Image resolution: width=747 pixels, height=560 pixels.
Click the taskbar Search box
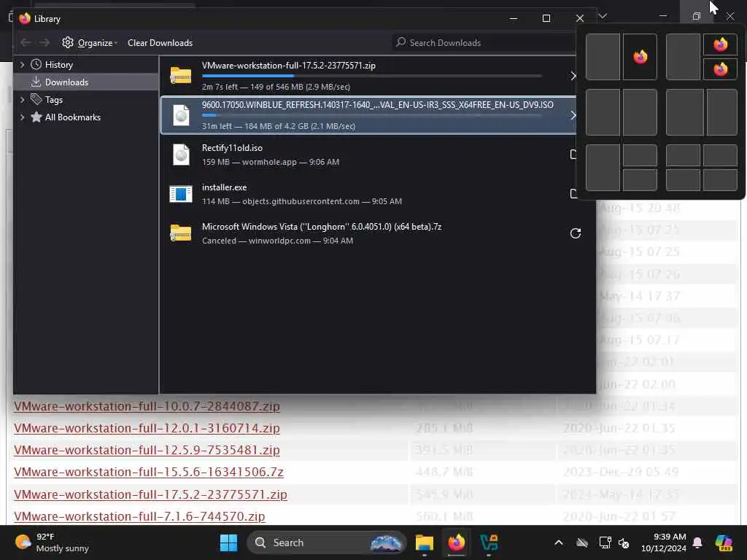(327, 542)
